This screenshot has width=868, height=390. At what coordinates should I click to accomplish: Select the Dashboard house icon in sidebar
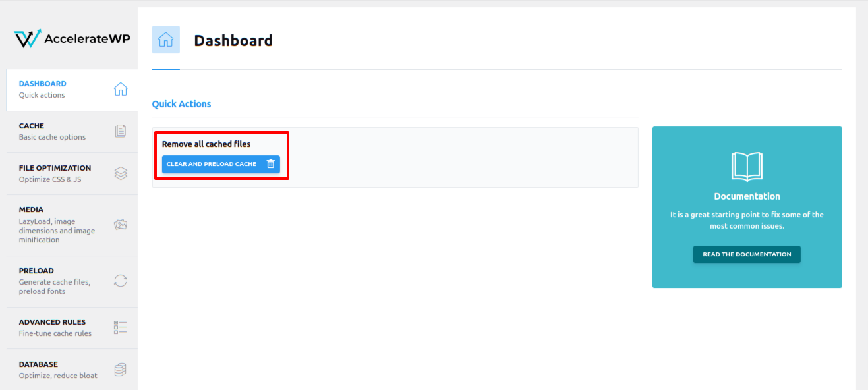[x=121, y=89]
